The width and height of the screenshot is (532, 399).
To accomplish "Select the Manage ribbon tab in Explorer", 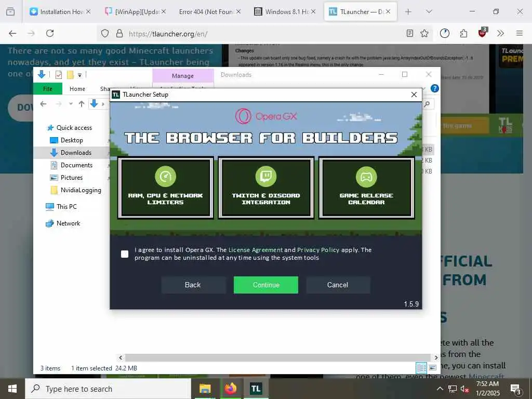I will pos(182,76).
